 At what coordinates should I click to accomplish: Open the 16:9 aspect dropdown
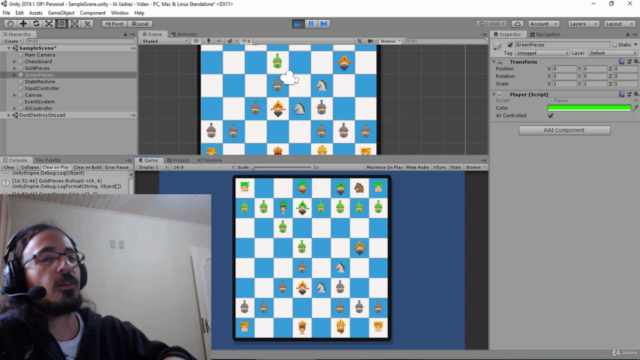click(x=203, y=167)
